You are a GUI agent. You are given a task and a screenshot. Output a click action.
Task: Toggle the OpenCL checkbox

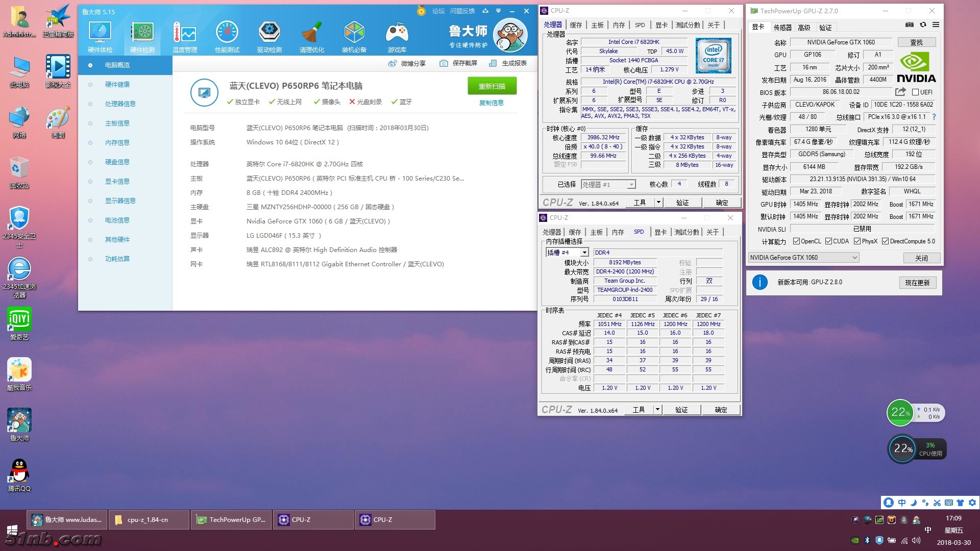coord(796,241)
